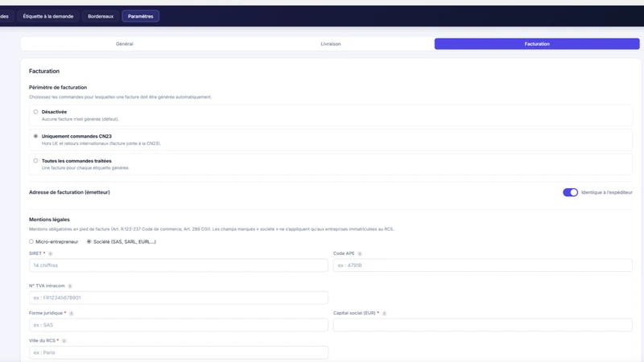This screenshot has height=362, width=644.
Task: Select the Facturation settings tab
Action: (537, 44)
